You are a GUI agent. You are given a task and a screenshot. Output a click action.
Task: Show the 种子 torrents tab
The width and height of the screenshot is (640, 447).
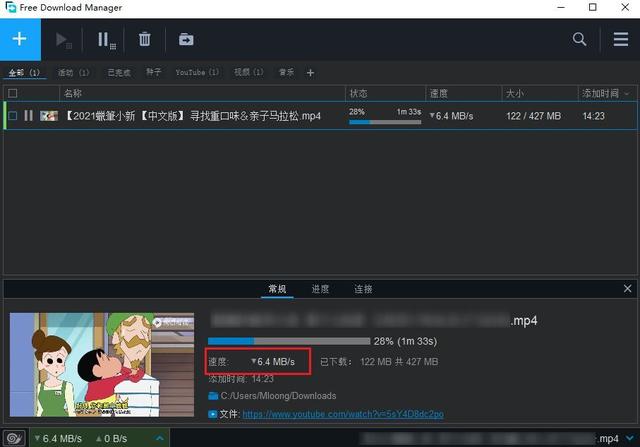tap(153, 72)
